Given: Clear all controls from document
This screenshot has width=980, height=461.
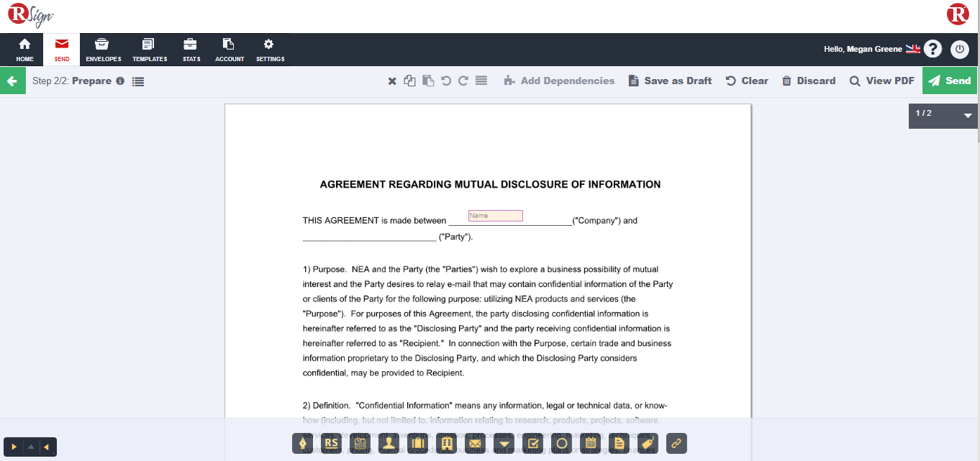Looking at the screenshot, I should coord(747,81).
